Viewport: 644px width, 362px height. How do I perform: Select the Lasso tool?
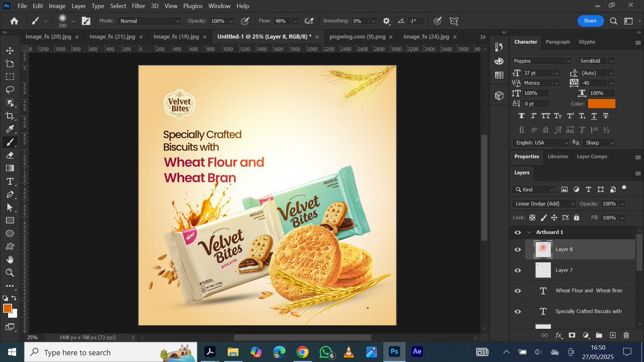coord(10,90)
